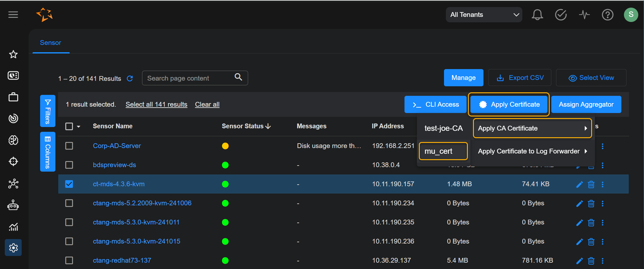The width and height of the screenshot is (644, 269).
Task: Expand Apply Certificate to Log Forwarder submenu
Action: click(x=532, y=151)
